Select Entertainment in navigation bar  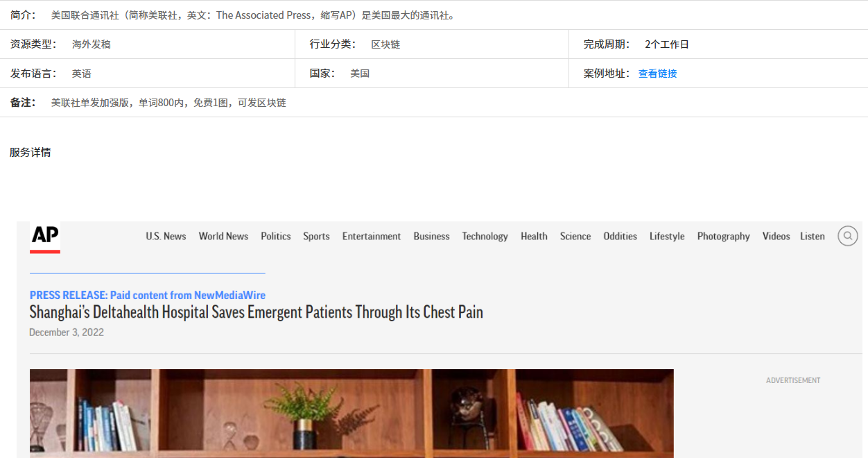click(371, 236)
